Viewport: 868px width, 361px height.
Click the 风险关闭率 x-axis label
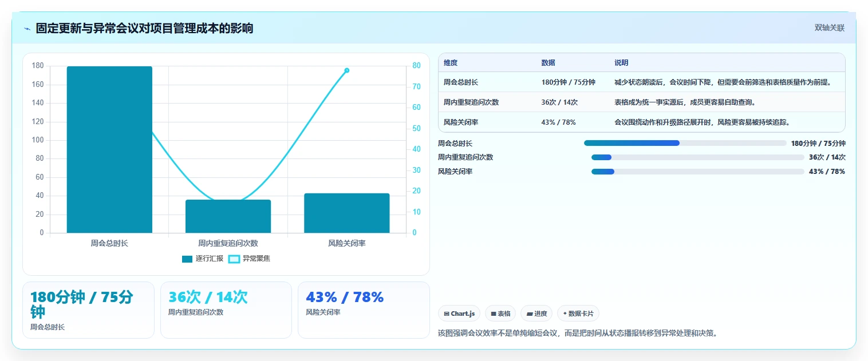coord(347,243)
